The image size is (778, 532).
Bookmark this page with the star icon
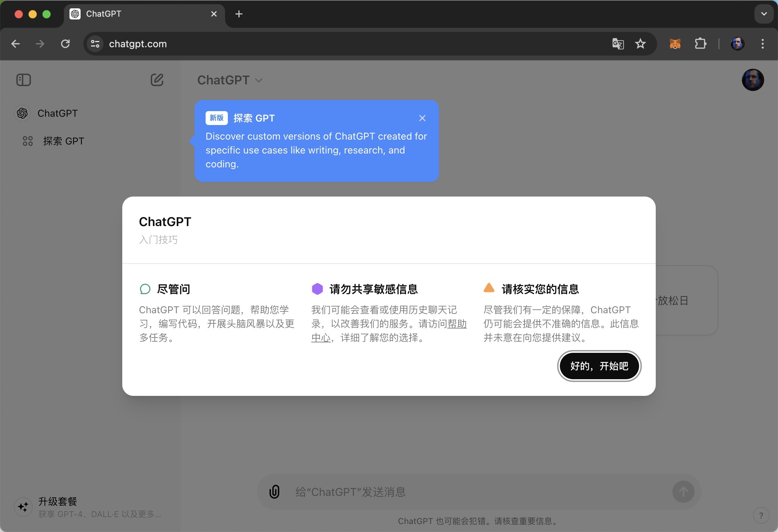640,44
